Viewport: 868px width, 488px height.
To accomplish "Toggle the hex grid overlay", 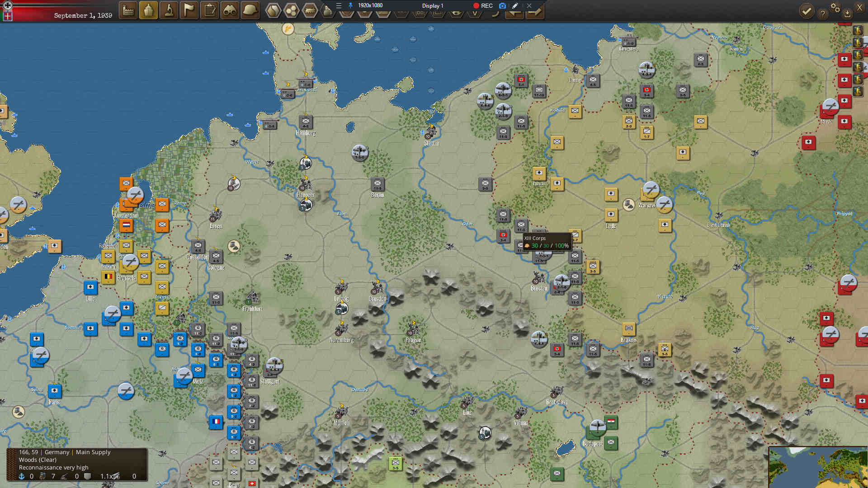I will pyautogui.click(x=273, y=10).
